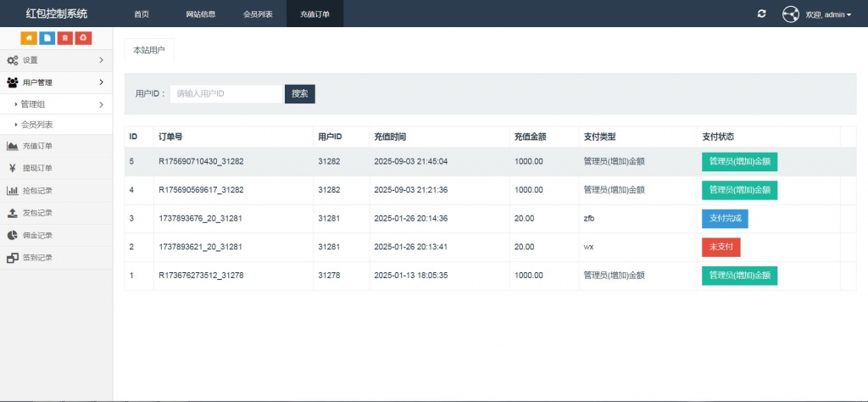Collapse the 用户管理 sidebar section
This screenshot has height=402, width=868.
pyautogui.click(x=56, y=82)
